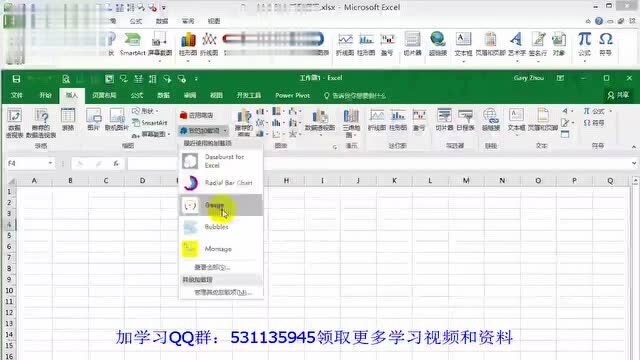
Task: Click the Share button in front window
Action: [618, 95]
